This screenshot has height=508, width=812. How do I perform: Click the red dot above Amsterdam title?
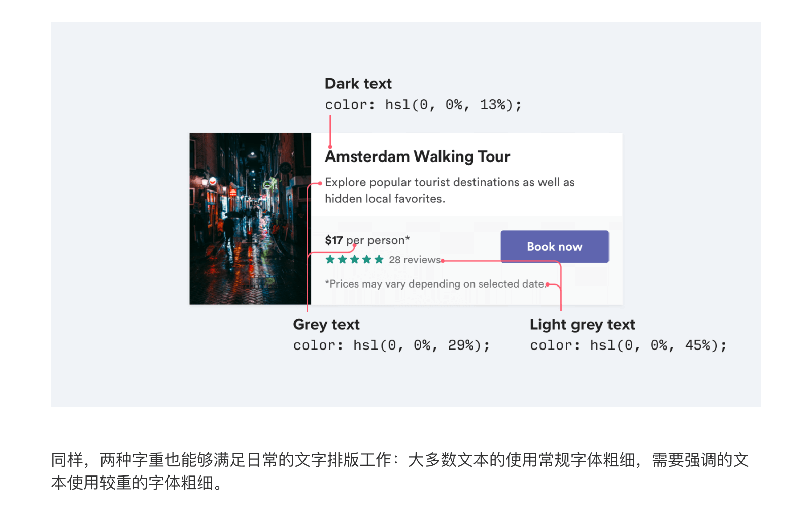330,147
